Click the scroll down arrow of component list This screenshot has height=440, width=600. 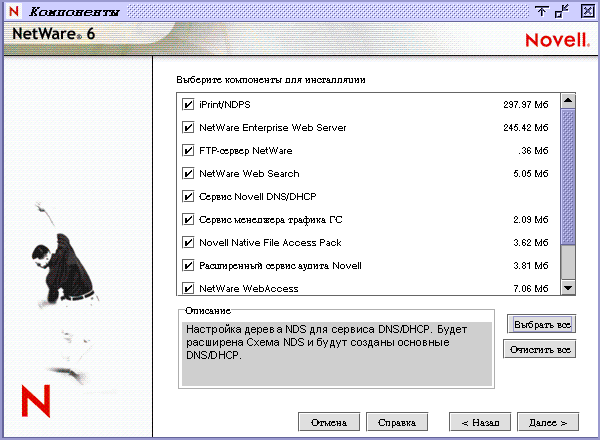[568, 288]
